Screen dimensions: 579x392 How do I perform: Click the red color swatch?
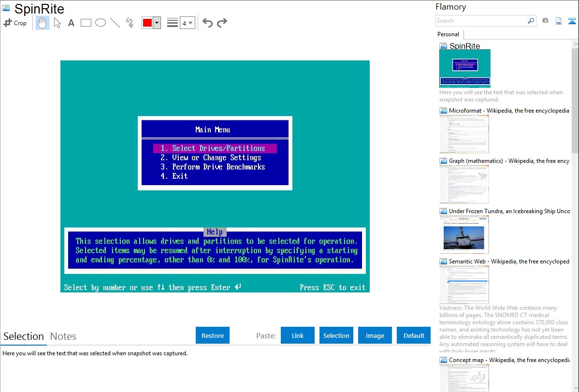147,23
